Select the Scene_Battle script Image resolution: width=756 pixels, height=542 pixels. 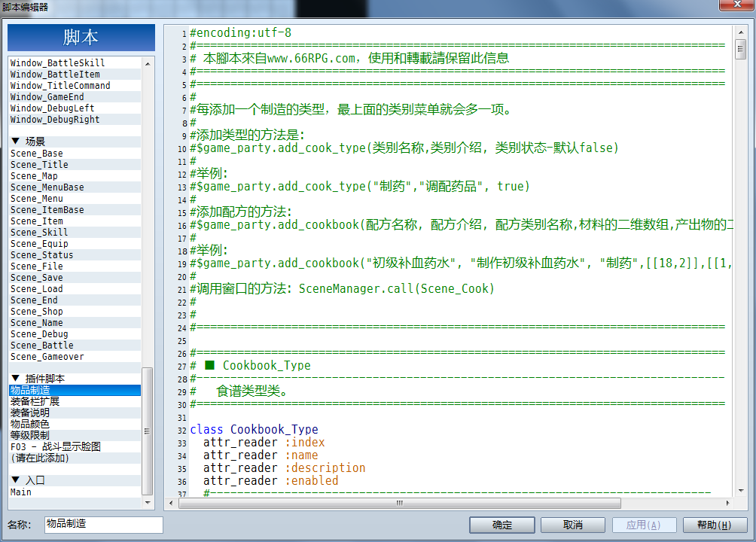(x=75, y=346)
